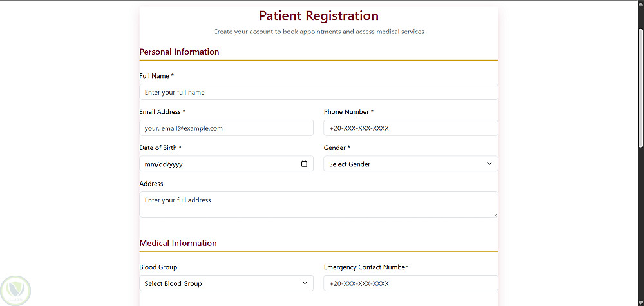Grab the Address textarea resize handle
644x306 pixels.
tap(495, 215)
